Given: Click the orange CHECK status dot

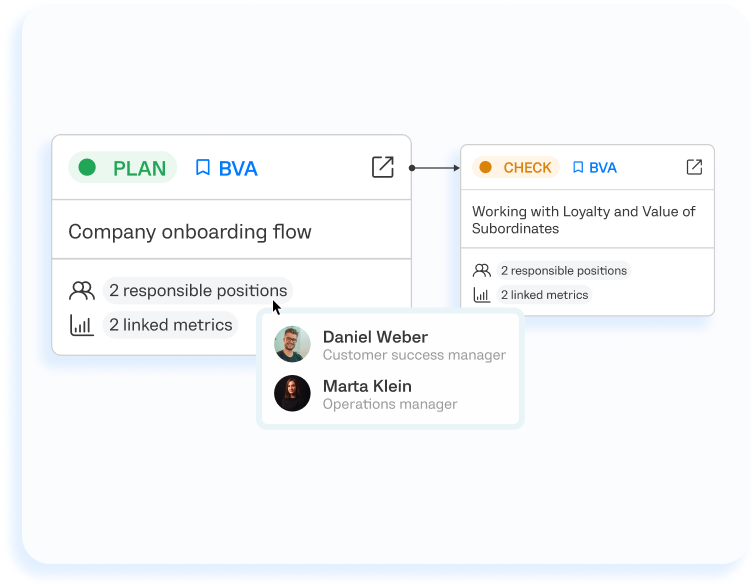Looking at the screenshot, I should [x=486, y=167].
